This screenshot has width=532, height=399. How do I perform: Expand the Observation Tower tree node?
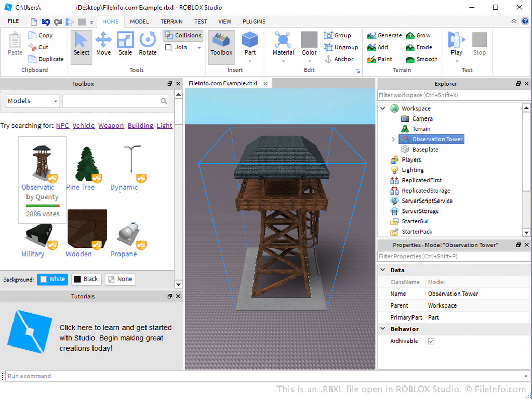[x=393, y=139]
